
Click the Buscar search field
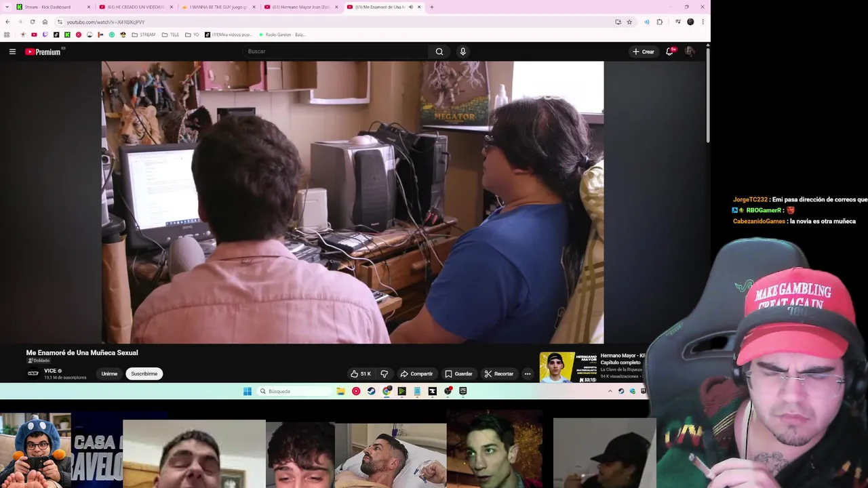click(x=336, y=52)
